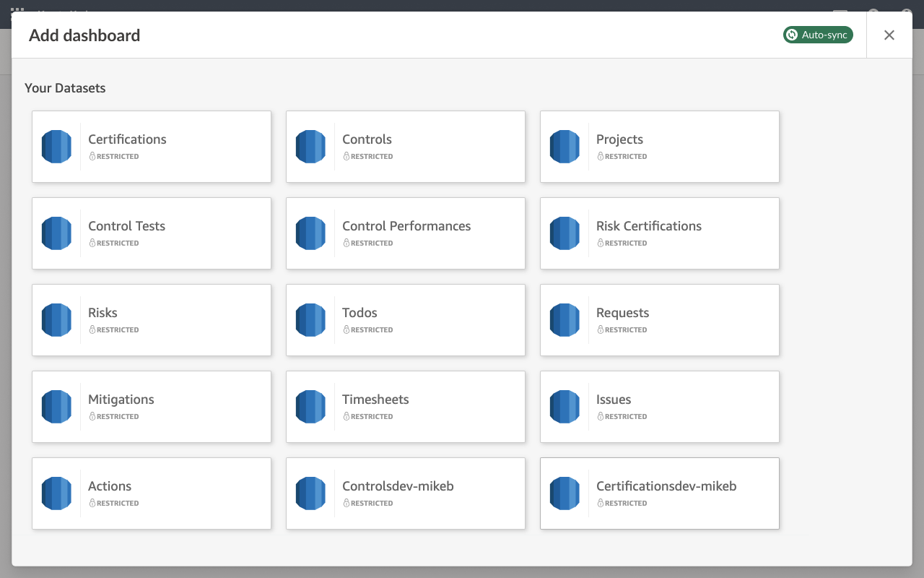
Task: Click the Risks dataset database icon
Action: click(x=56, y=320)
